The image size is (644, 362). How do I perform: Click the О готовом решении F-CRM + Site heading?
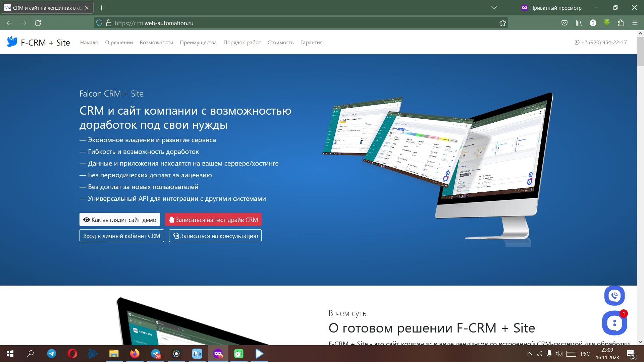tap(432, 328)
